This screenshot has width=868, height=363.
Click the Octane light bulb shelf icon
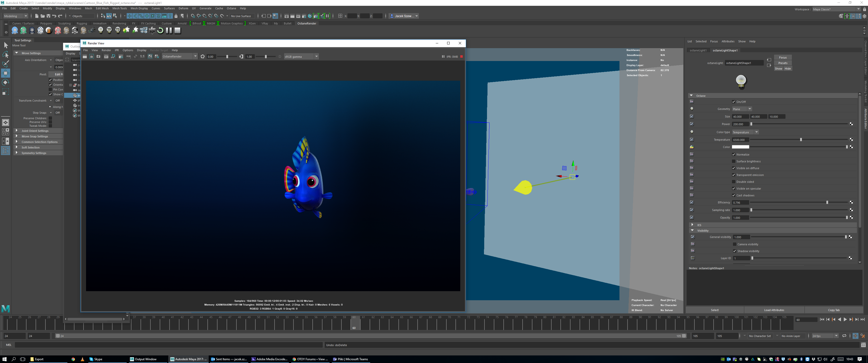click(101, 30)
